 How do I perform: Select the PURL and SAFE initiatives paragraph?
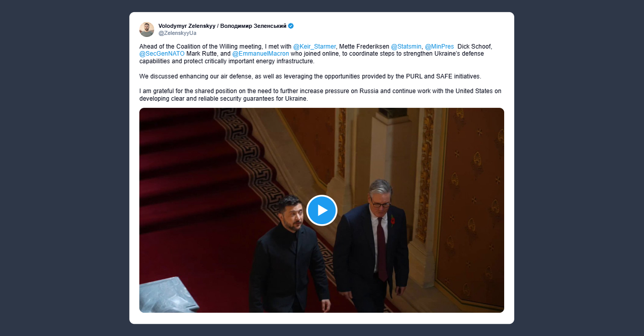coord(310,76)
